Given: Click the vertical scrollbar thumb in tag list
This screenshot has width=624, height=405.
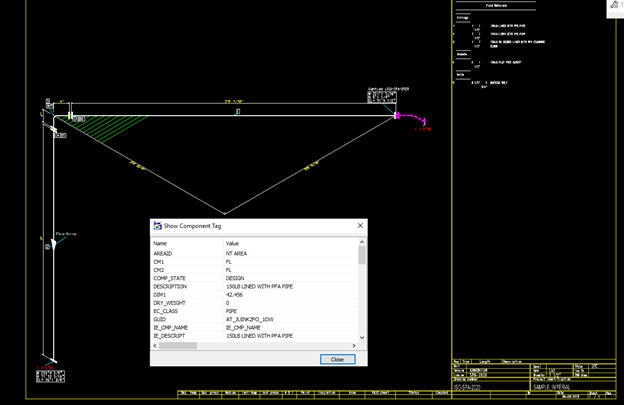Looking at the screenshot, I should pyautogui.click(x=362, y=255).
